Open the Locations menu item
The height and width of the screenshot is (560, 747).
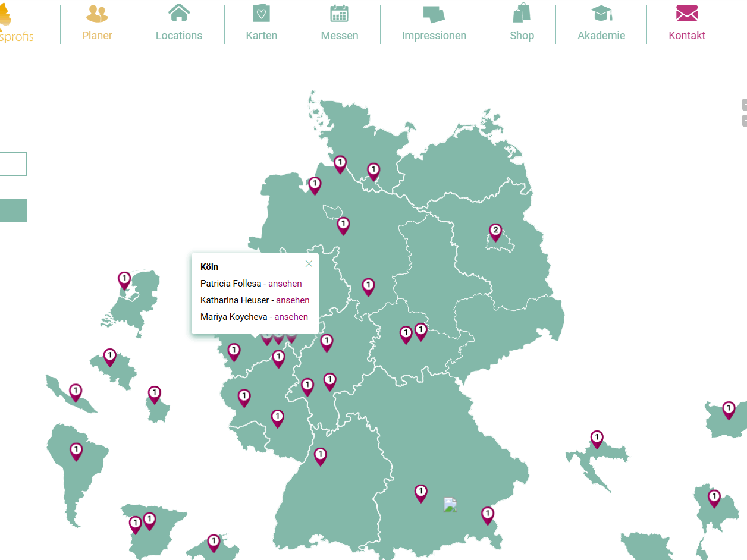[x=179, y=36]
